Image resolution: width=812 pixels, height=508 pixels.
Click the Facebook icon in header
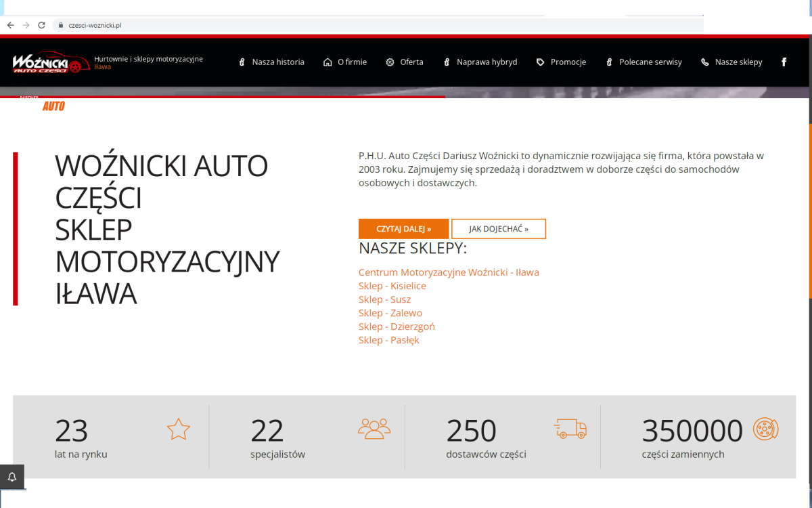tap(784, 62)
